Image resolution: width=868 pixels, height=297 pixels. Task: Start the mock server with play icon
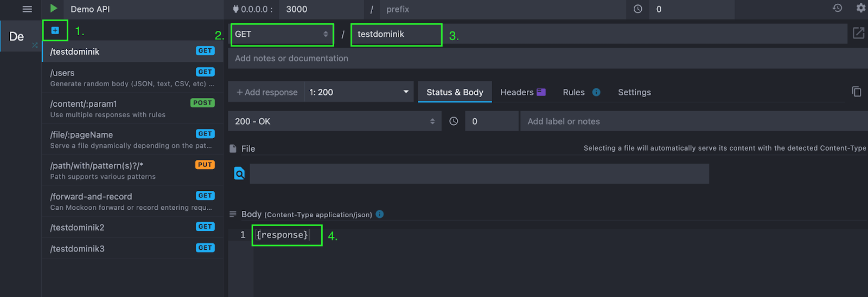click(x=54, y=9)
